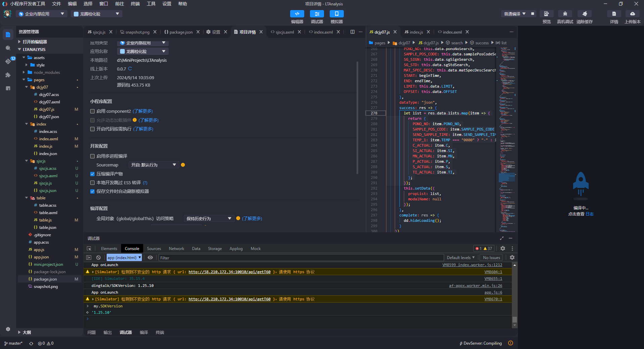Click the user avatar icon
The height and width of the screenshot is (349, 644).
[7, 14]
